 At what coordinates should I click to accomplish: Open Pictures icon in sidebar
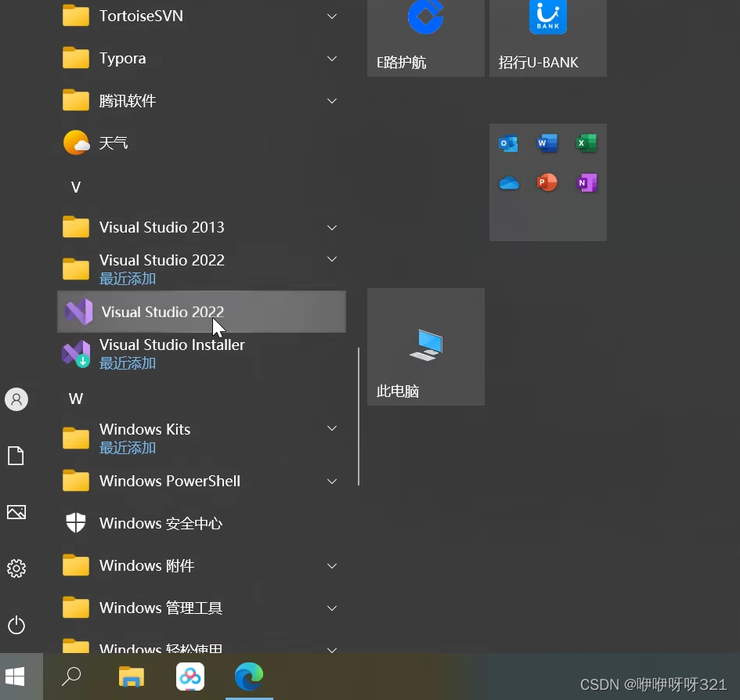point(16,512)
